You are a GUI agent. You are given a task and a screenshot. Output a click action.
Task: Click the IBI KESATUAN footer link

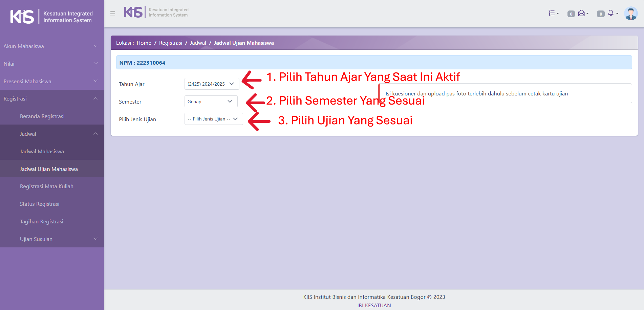point(374,305)
